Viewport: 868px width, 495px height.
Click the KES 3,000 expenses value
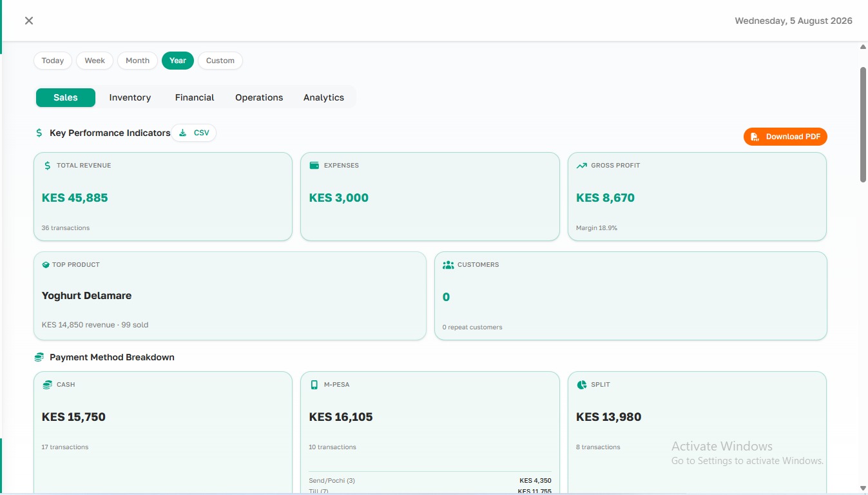tap(339, 198)
